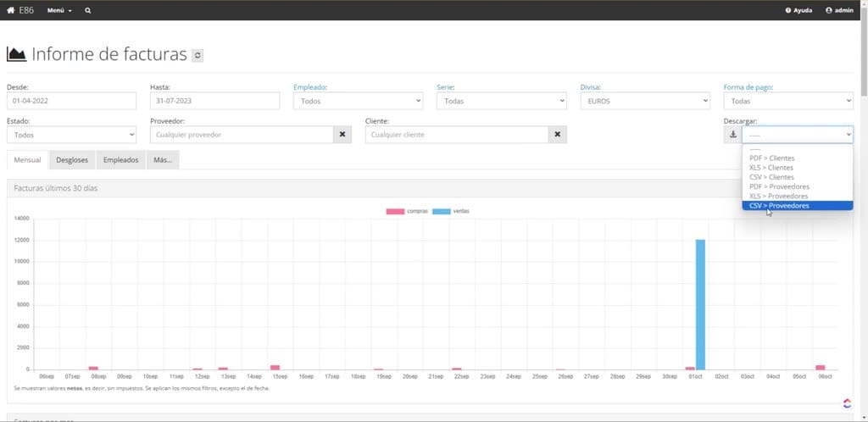Toggle the blue ventas legend swatch
Image resolution: width=868 pixels, height=422 pixels.
click(441, 211)
